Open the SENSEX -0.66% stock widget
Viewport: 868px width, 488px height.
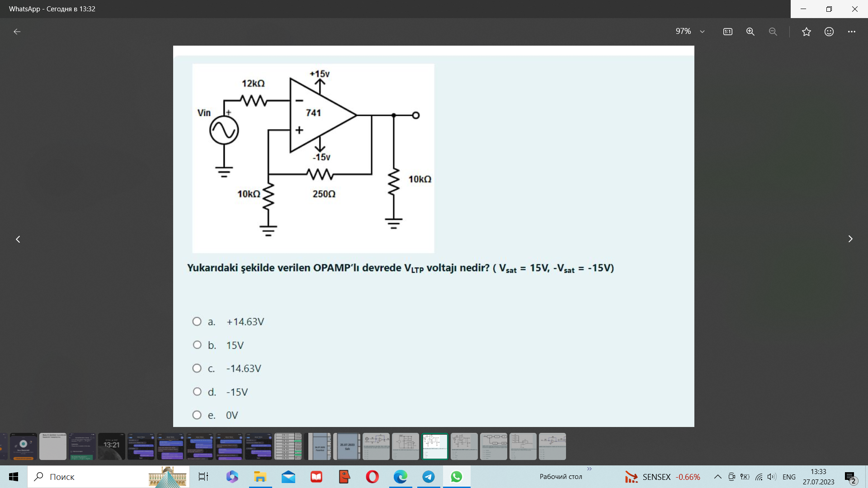[x=663, y=477]
